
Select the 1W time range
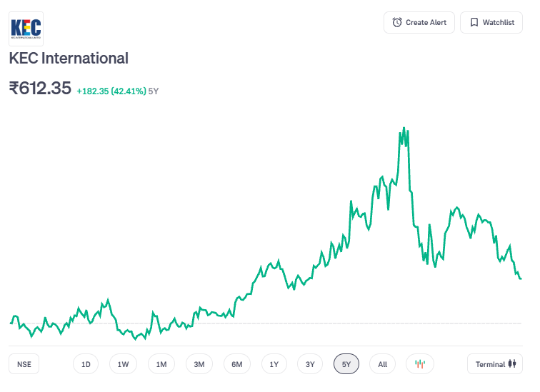123,364
